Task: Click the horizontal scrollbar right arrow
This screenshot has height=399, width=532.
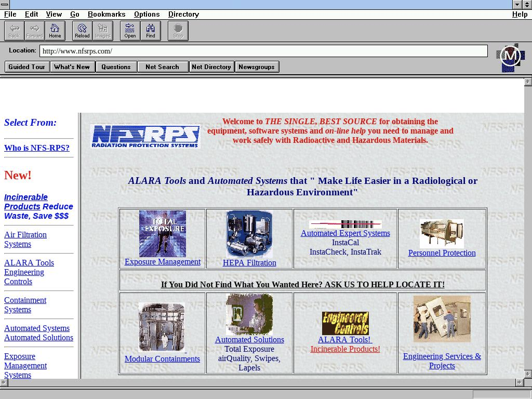Action: (x=519, y=382)
